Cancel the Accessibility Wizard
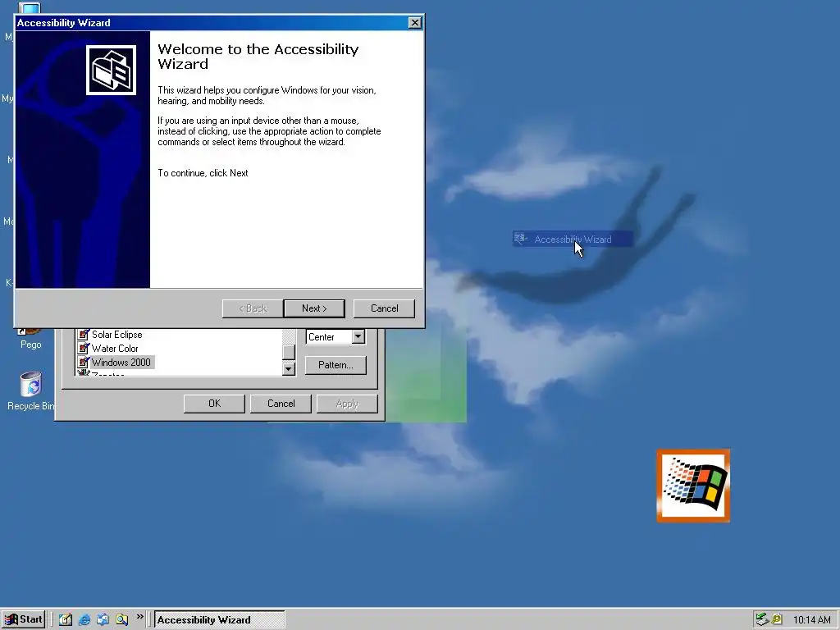The image size is (840, 630). tap(384, 308)
